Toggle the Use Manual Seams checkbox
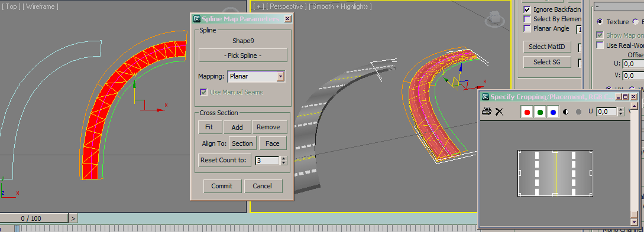 tap(203, 92)
